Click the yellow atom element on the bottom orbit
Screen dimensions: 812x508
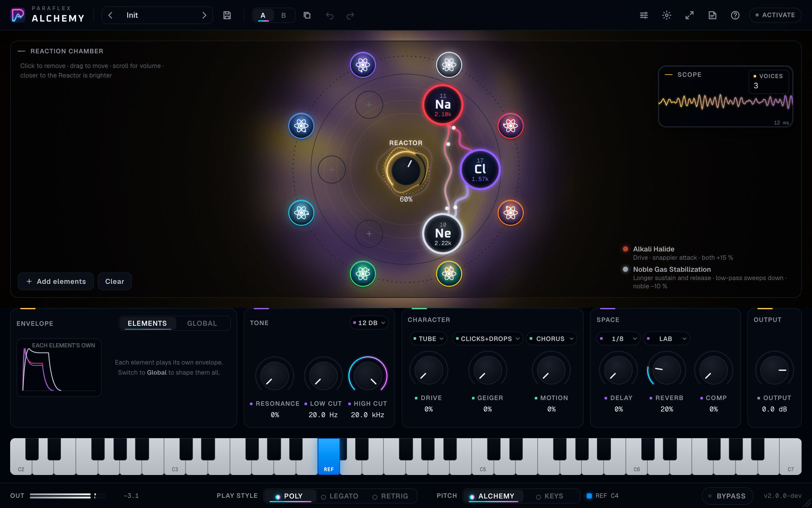449,273
